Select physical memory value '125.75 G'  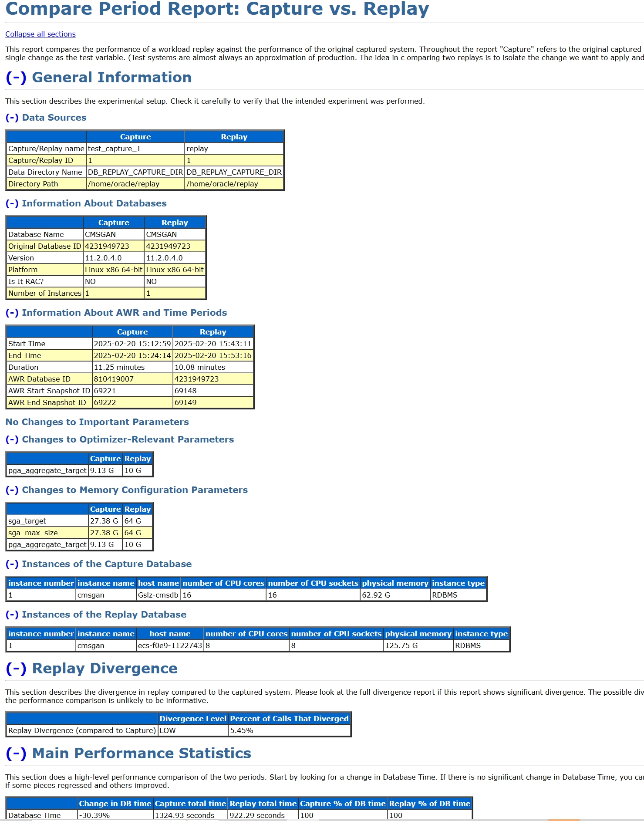[x=418, y=645]
